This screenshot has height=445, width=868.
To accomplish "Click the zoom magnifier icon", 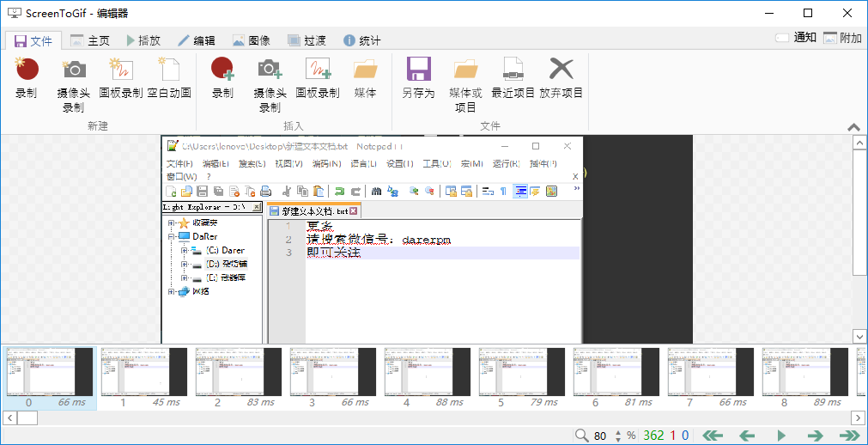I will click(x=580, y=436).
